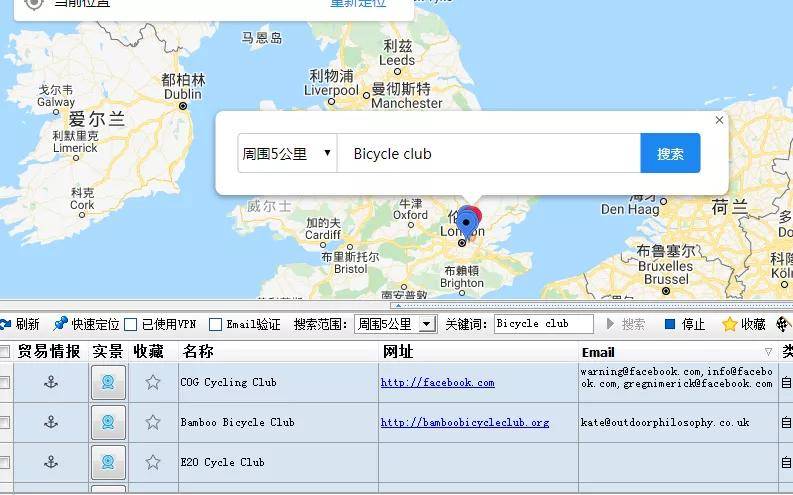Viewport: 793px width, 495px height.
Task: Check the COG Cycling Club row checkbox
Action: 4,383
